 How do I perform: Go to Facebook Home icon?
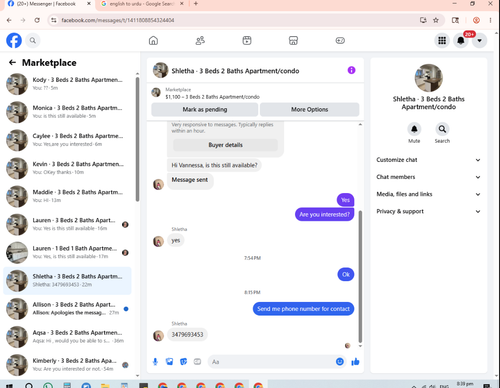(x=153, y=41)
